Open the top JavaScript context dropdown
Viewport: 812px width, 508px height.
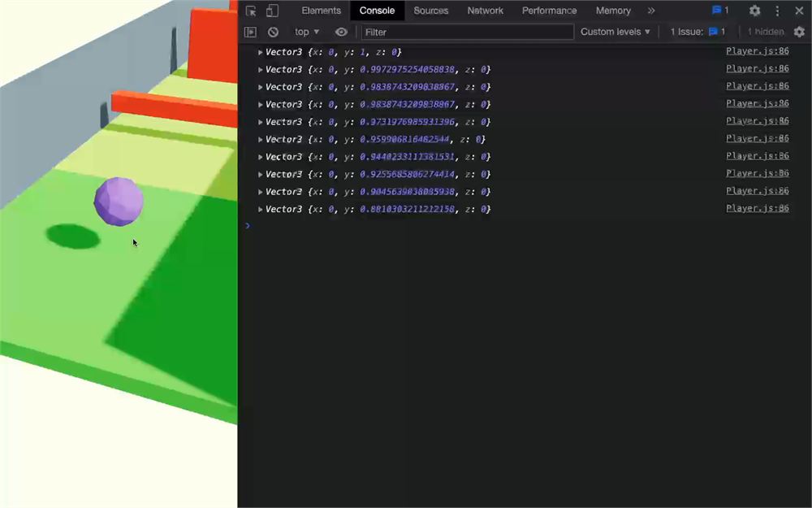click(x=307, y=33)
